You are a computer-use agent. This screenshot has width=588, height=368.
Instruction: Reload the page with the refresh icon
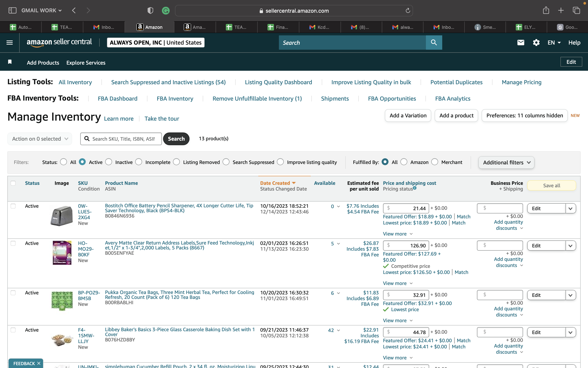click(408, 10)
